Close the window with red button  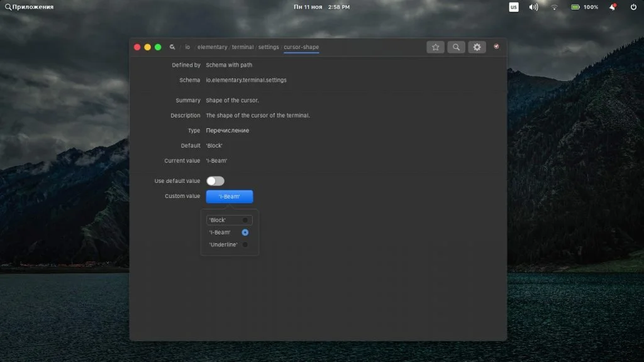tap(137, 47)
